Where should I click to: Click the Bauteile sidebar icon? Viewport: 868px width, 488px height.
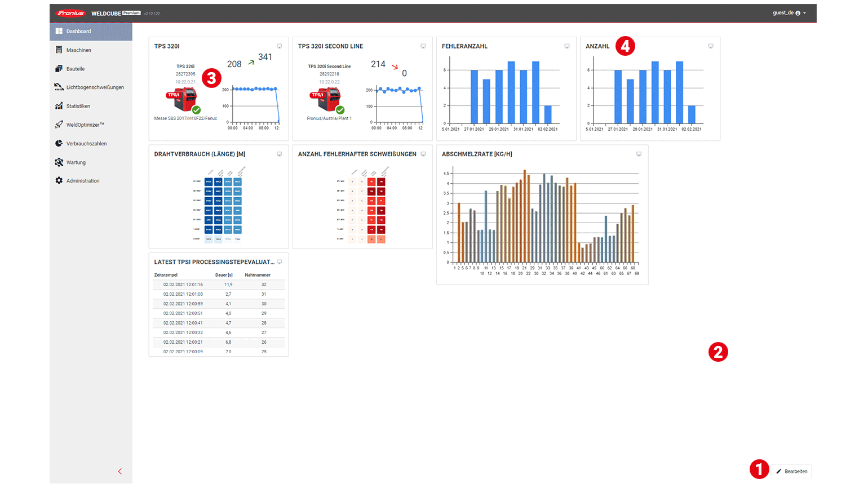coord(59,69)
